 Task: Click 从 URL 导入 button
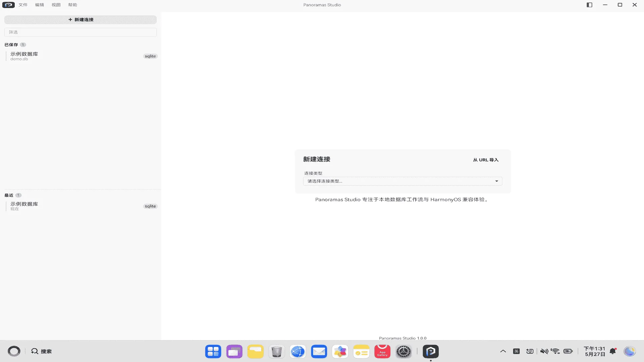point(486,160)
